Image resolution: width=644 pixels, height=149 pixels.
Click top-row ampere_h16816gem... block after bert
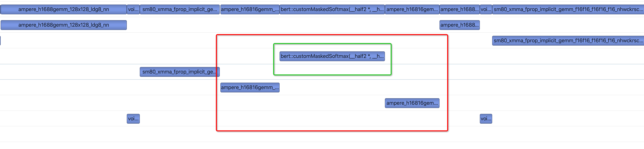coord(412,9)
